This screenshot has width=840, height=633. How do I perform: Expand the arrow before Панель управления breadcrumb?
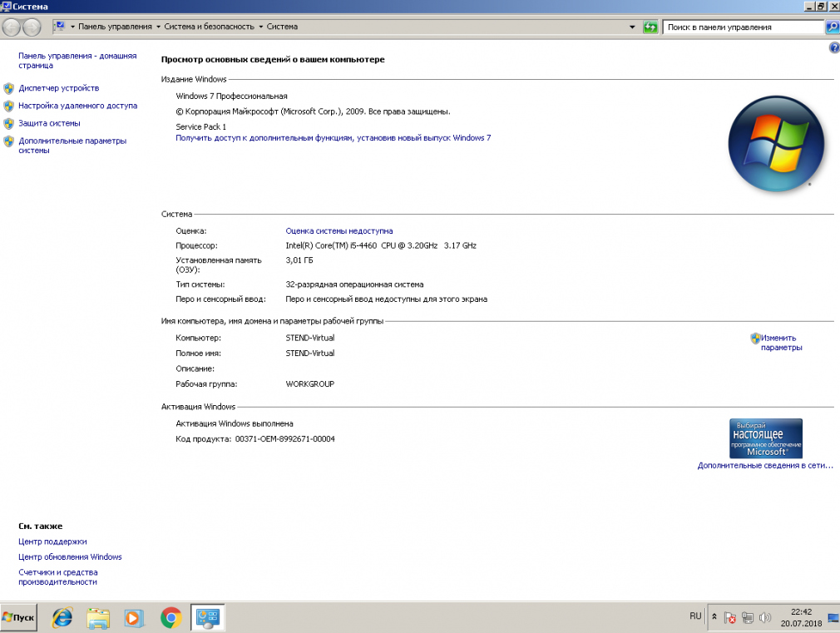pos(73,27)
